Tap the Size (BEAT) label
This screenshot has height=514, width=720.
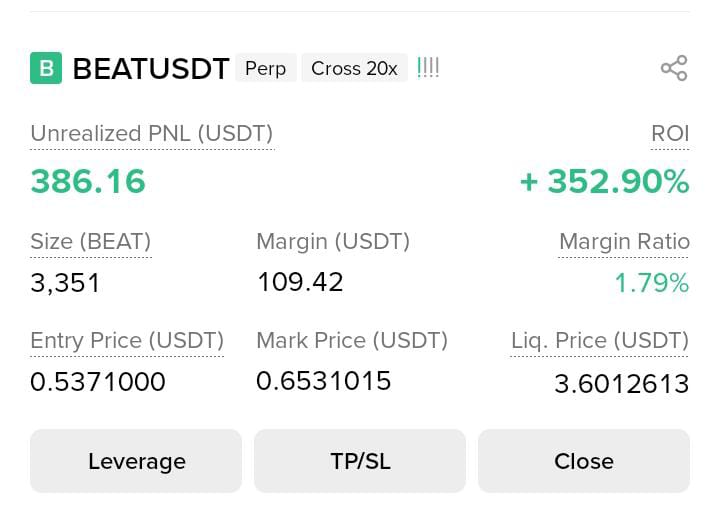click(x=91, y=242)
